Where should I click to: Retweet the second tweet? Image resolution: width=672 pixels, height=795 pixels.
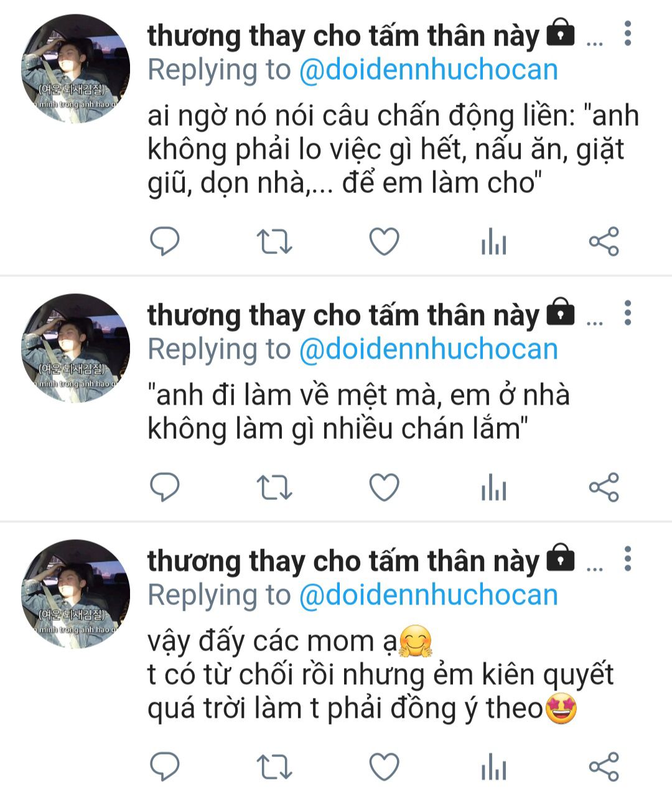tap(274, 487)
